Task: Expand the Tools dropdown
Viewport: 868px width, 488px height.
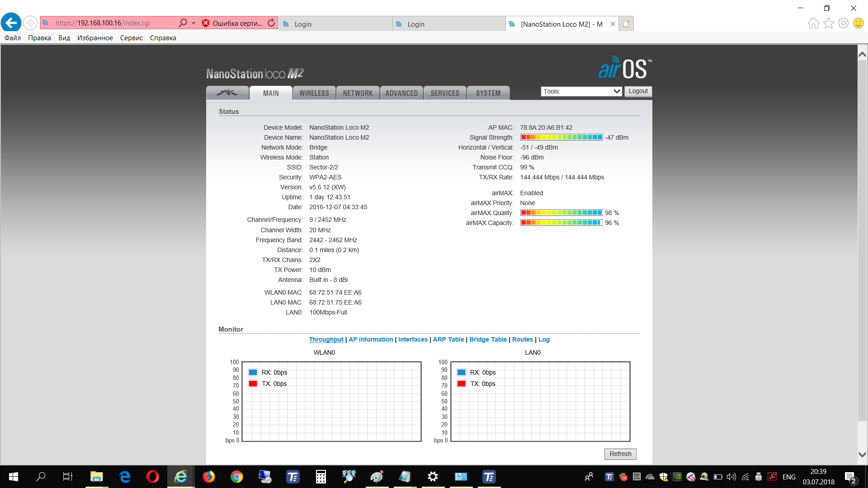Action: tap(581, 91)
